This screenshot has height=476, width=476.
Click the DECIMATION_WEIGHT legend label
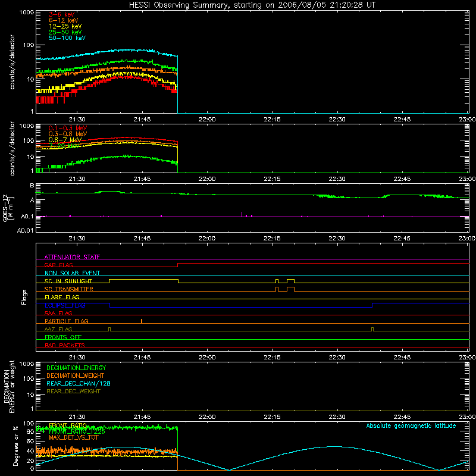pyautogui.click(x=76, y=375)
